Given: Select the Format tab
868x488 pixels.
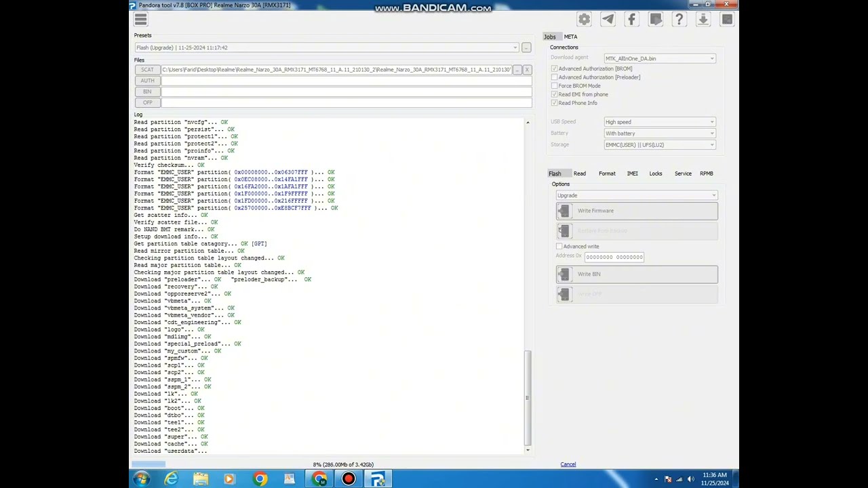Looking at the screenshot, I should (x=607, y=174).
